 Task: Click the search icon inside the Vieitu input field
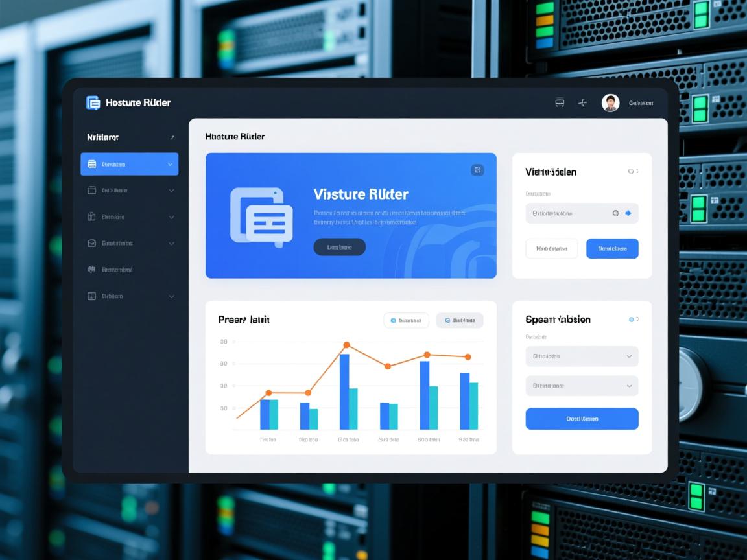[615, 213]
